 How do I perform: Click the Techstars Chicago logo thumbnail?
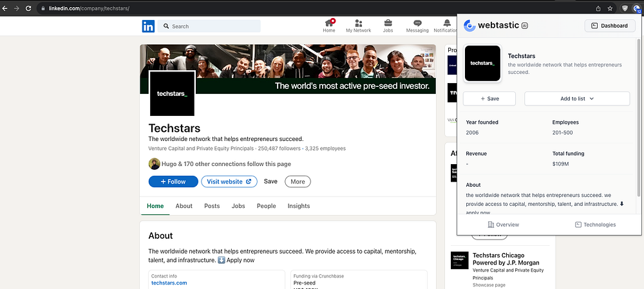point(459,260)
